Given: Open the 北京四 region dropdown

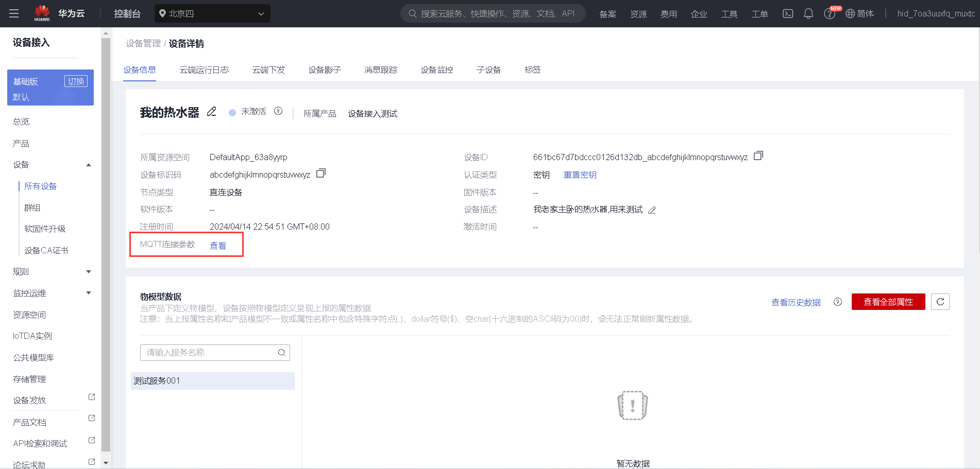Looking at the screenshot, I should click(212, 13).
